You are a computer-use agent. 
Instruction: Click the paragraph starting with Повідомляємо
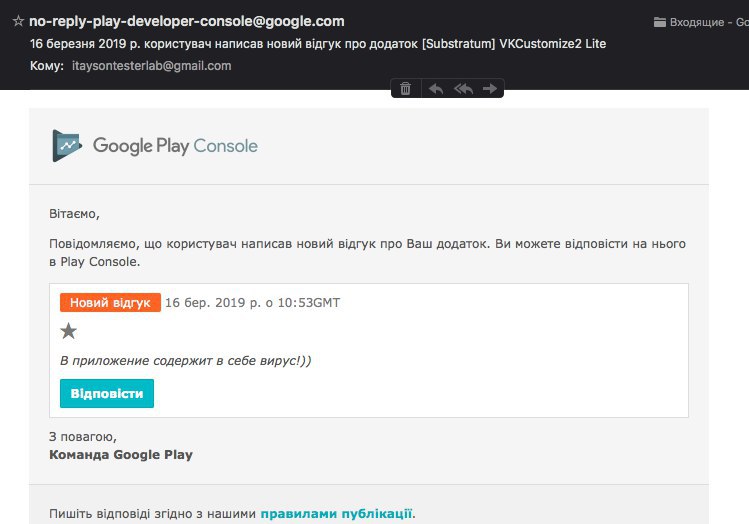367,253
